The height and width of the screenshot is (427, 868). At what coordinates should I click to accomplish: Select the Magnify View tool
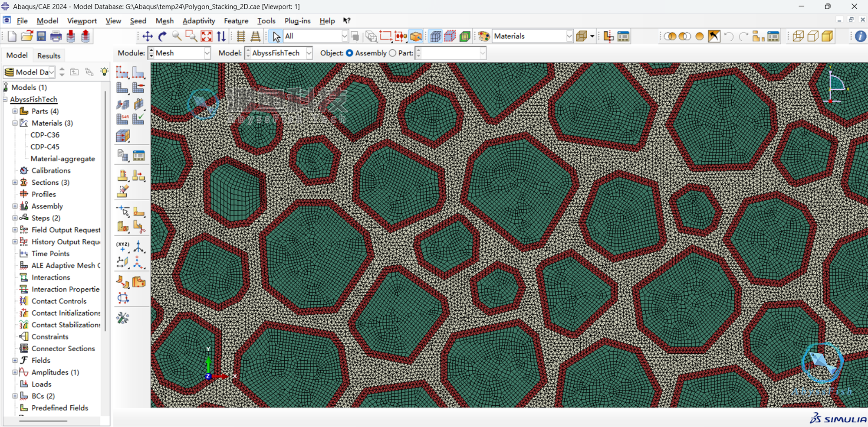pos(177,36)
